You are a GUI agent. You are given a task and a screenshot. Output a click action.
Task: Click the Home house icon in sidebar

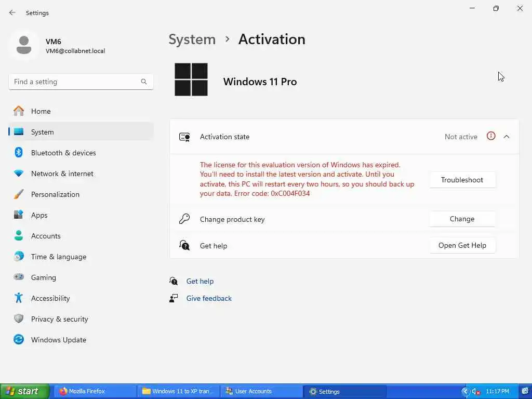click(19, 111)
